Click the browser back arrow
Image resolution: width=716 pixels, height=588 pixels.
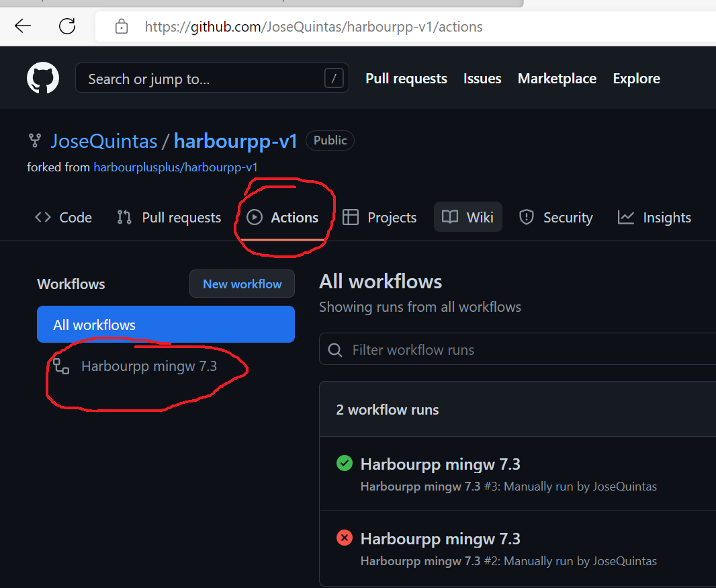pyautogui.click(x=23, y=26)
